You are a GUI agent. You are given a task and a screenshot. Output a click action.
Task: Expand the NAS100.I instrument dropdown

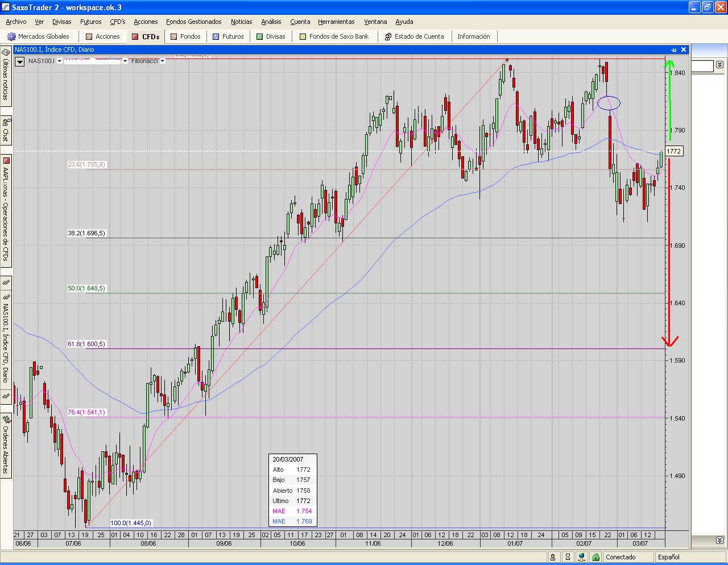point(60,61)
